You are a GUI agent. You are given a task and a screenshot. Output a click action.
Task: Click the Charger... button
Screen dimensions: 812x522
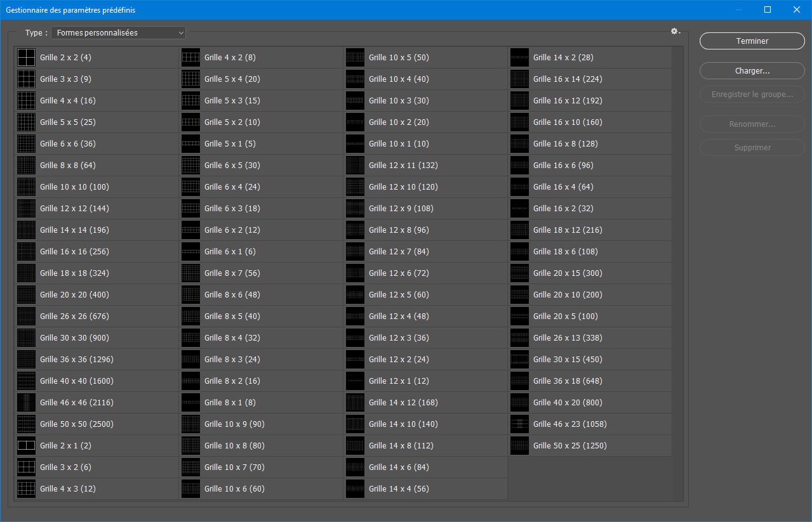click(752, 71)
